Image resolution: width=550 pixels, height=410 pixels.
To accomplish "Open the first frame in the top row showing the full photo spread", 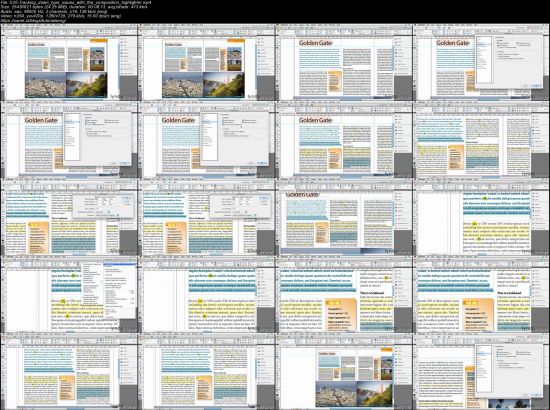I will pyautogui.click(x=69, y=62).
